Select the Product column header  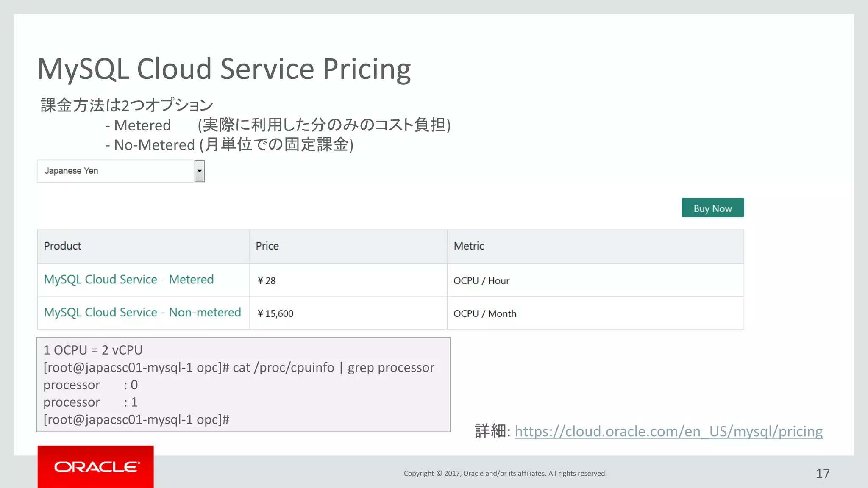pos(143,246)
